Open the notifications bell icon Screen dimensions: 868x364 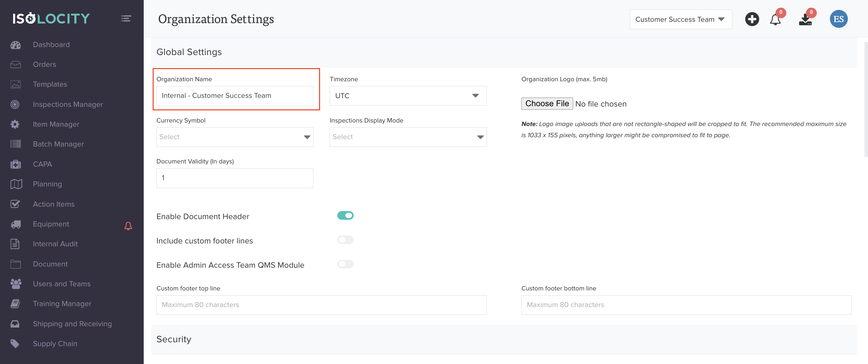click(x=775, y=20)
